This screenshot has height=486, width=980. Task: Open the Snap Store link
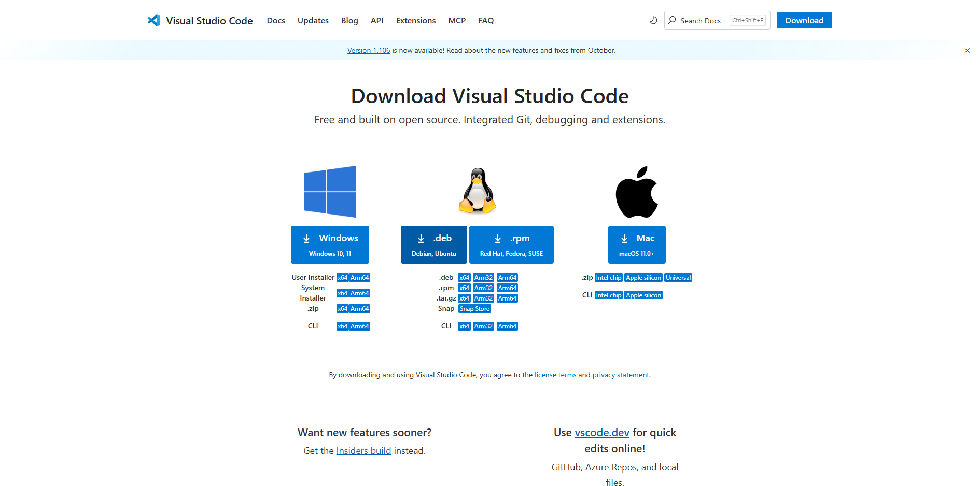pyautogui.click(x=474, y=309)
